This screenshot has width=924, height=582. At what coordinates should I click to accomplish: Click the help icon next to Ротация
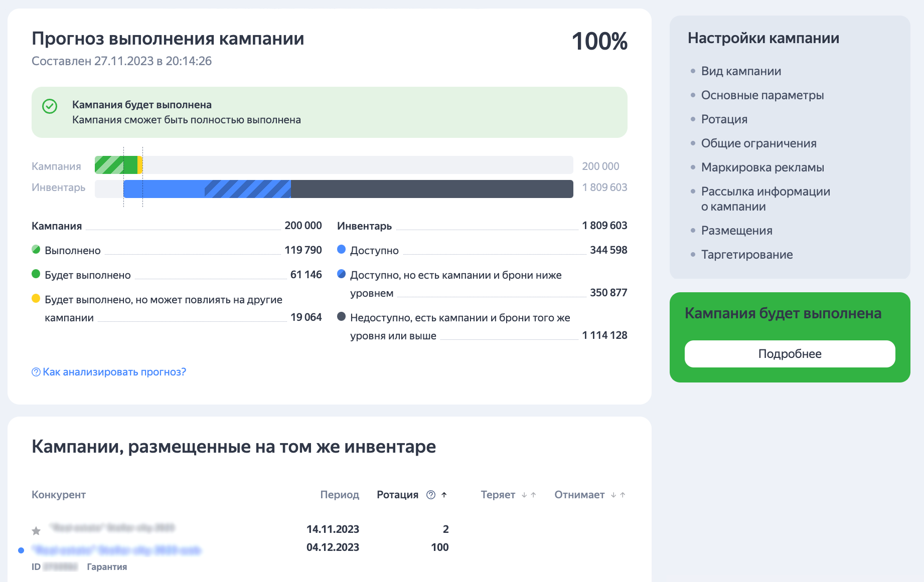tap(430, 495)
